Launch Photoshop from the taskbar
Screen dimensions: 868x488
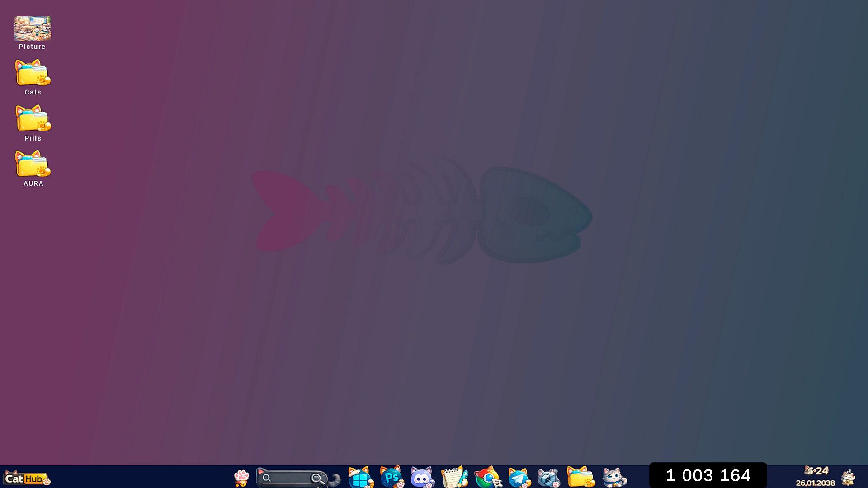392,478
